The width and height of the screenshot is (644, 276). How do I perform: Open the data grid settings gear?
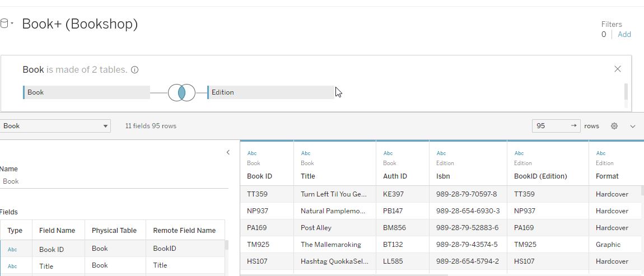tap(614, 126)
